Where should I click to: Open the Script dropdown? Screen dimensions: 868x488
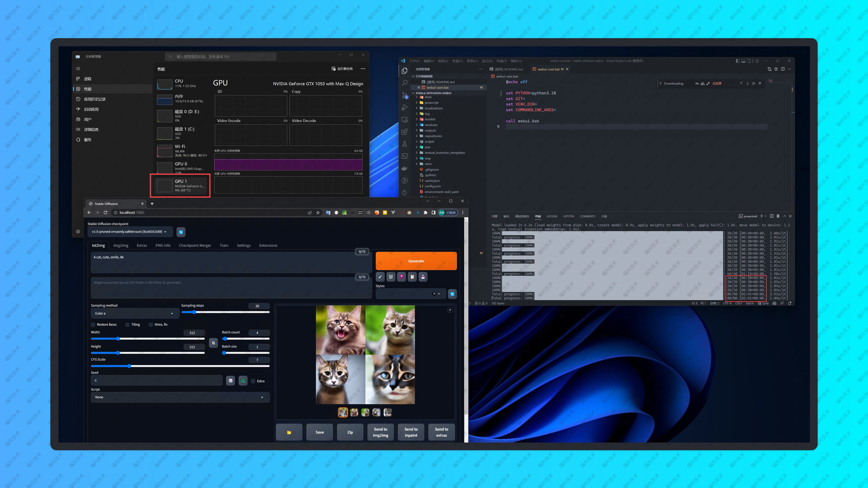[x=180, y=397]
